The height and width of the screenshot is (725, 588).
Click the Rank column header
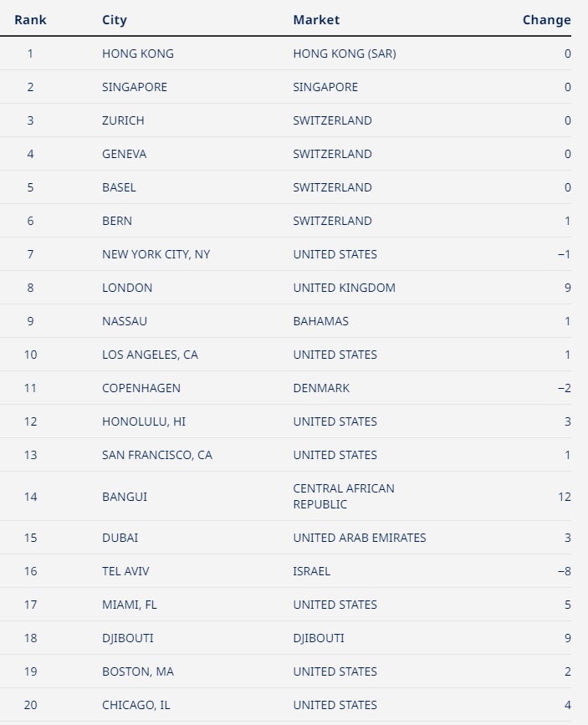(30, 20)
